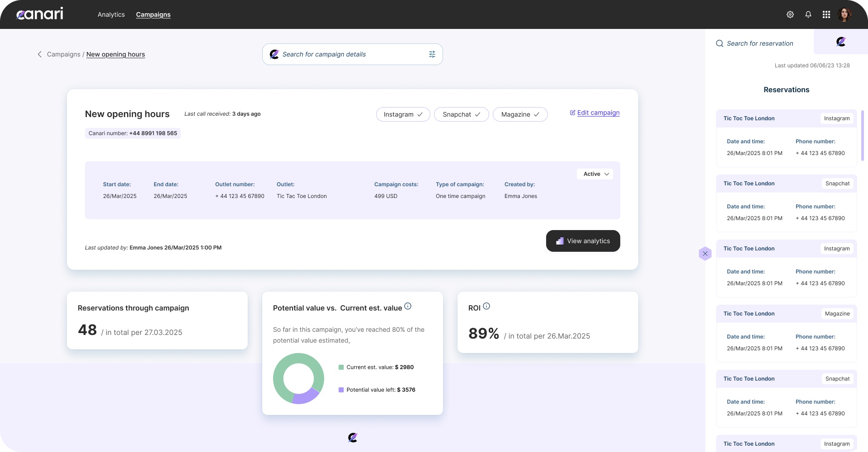868x452 pixels.
Task: Open the Edit campaign link
Action: point(599,113)
